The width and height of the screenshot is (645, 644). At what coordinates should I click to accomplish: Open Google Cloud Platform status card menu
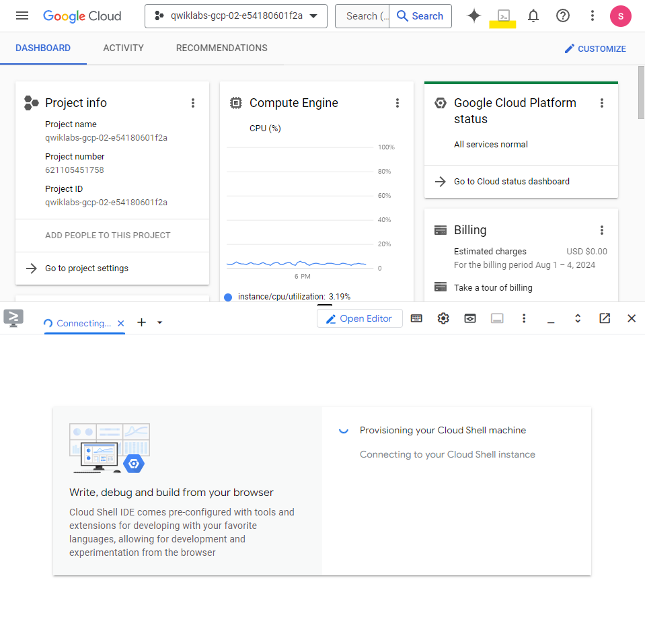pos(602,103)
